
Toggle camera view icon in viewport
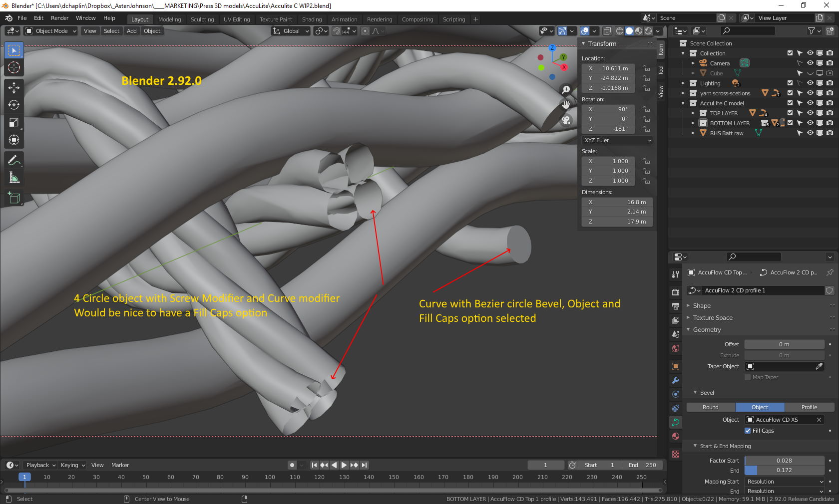pyautogui.click(x=566, y=120)
